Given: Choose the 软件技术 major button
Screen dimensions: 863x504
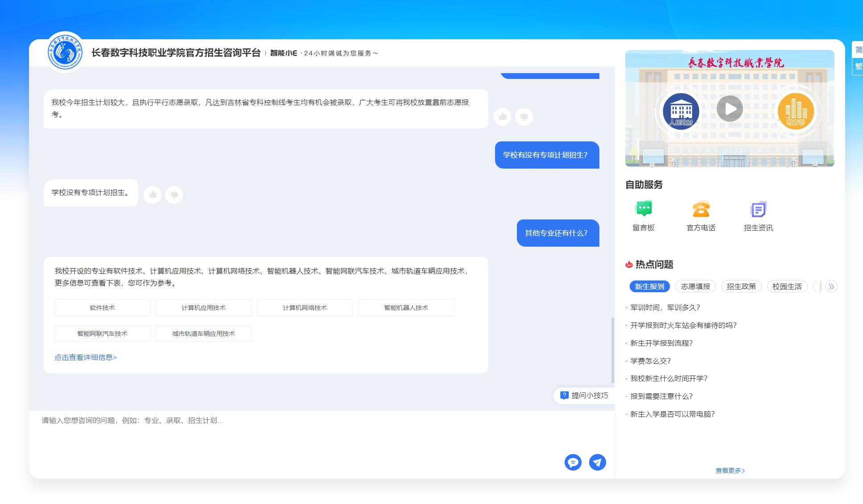Looking at the screenshot, I should pos(102,308).
